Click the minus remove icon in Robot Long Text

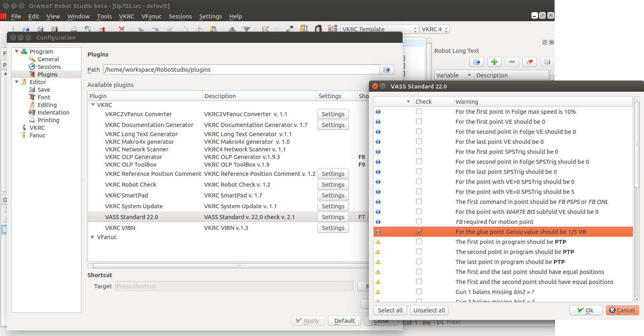point(512,62)
